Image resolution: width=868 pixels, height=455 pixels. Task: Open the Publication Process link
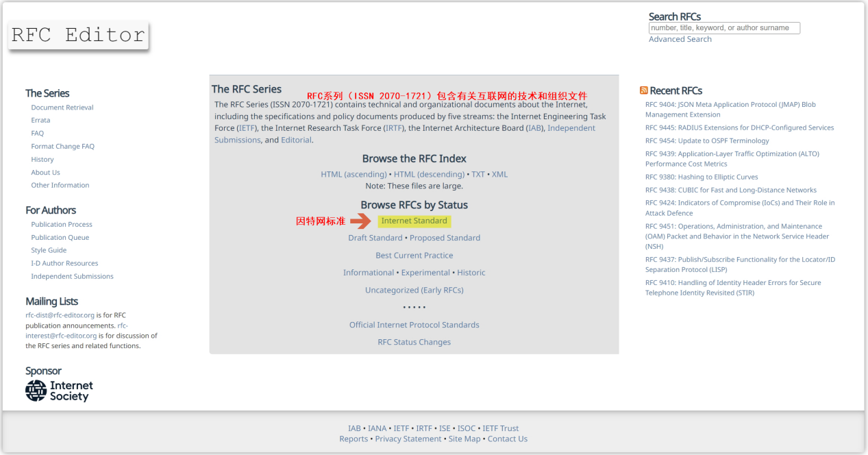(x=62, y=225)
